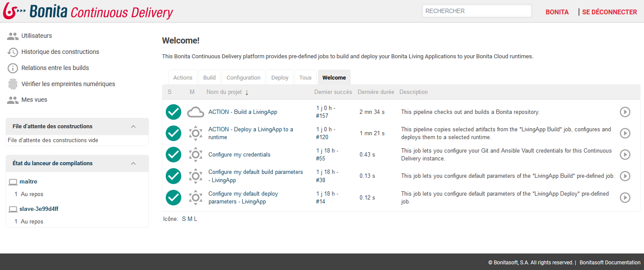
Task: Open Bonitasoft Documentation footer link
Action: point(610,263)
